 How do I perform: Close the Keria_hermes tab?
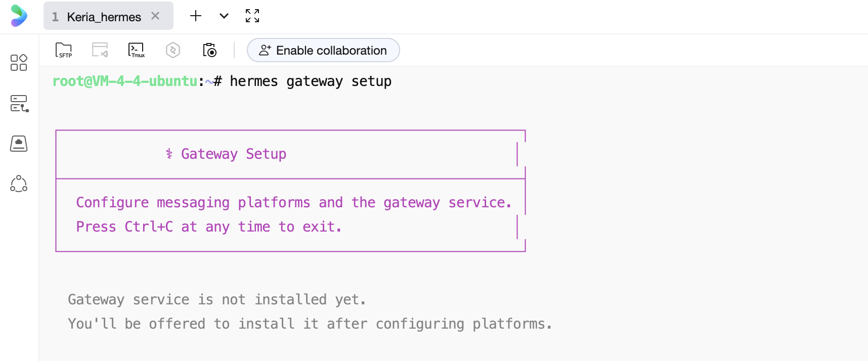click(155, 16)
